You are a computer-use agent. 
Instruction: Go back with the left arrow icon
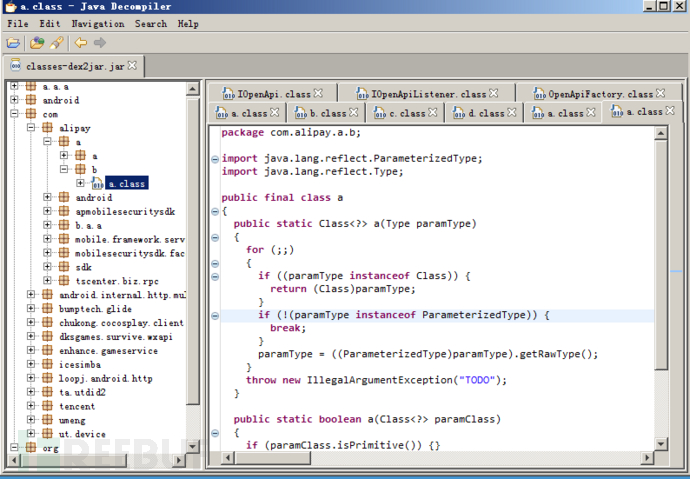pos(81,43)
